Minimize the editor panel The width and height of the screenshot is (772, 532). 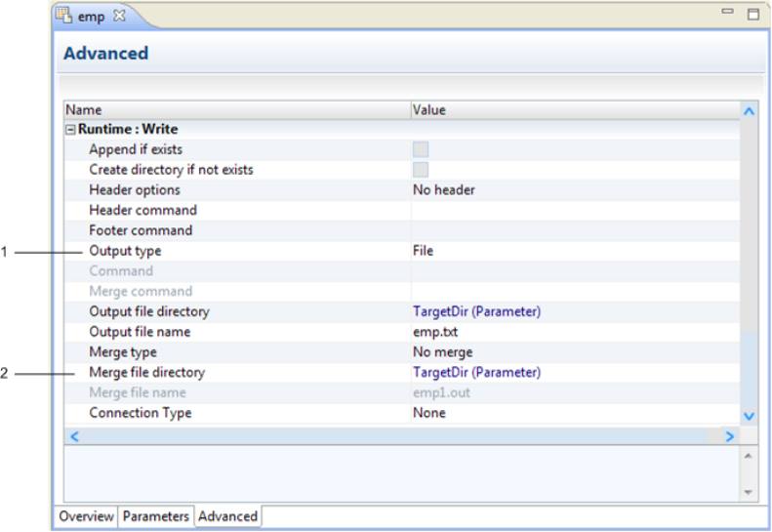(727, 12)
